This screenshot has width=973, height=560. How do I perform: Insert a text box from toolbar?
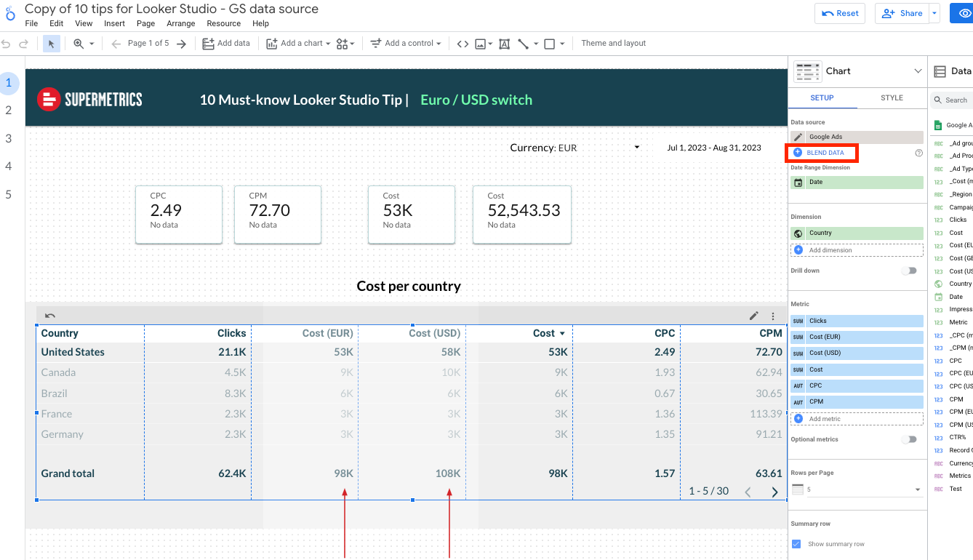pyautogui.click(x=504, y=44)
